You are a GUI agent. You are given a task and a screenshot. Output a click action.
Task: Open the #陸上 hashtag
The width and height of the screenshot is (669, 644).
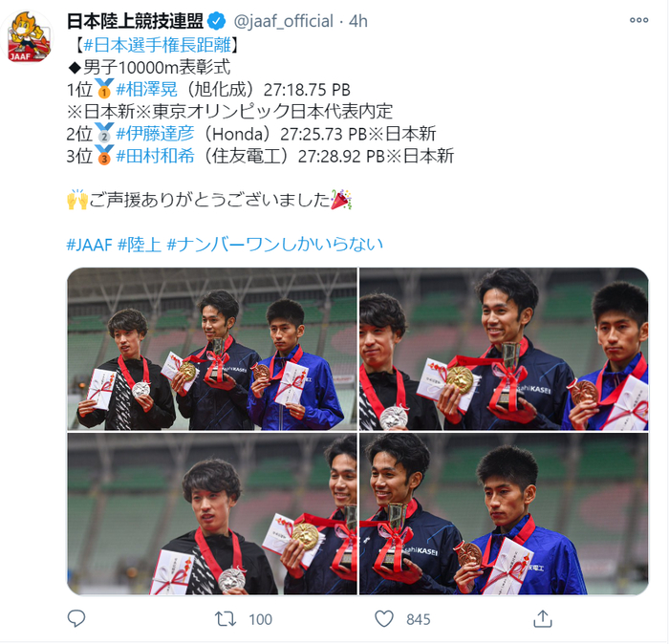[x=140, y=245]
